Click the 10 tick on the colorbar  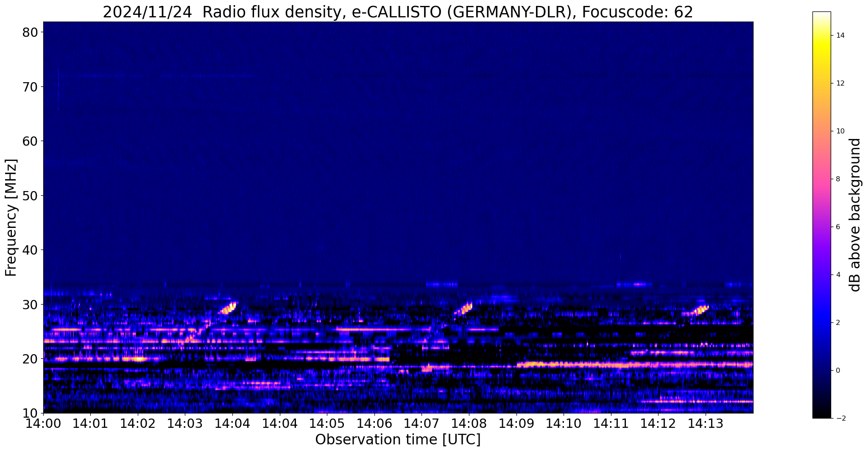pos(840,131)
